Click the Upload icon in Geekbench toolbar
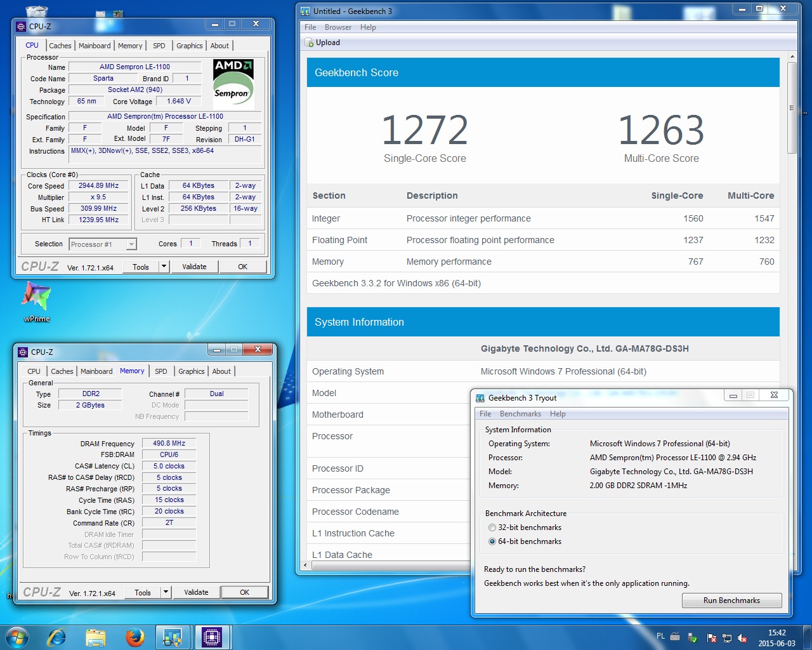The width and height of the screenshot is (812, 650). 309,43
